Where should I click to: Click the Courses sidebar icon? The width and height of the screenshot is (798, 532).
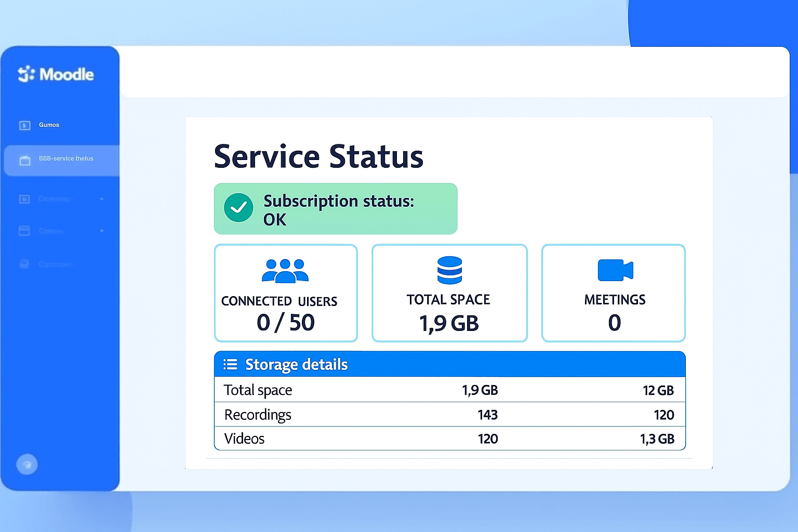pyautogui.click(x=24, y=199)
